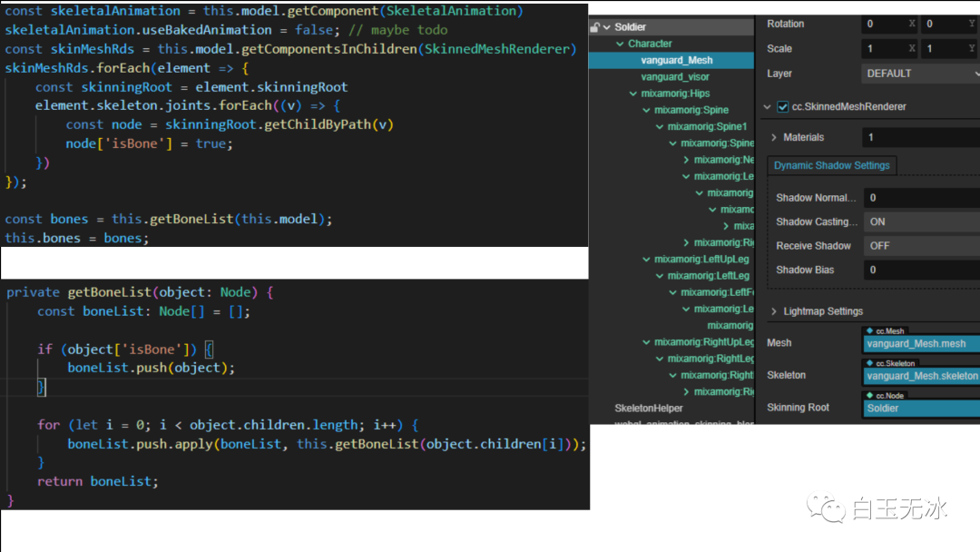Click the Rotation X input field
This screenshot has width=980, height=552.
890,24
